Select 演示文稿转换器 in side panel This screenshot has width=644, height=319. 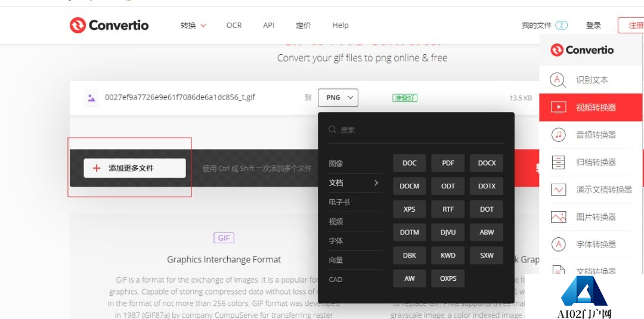[x=592, y=189]
